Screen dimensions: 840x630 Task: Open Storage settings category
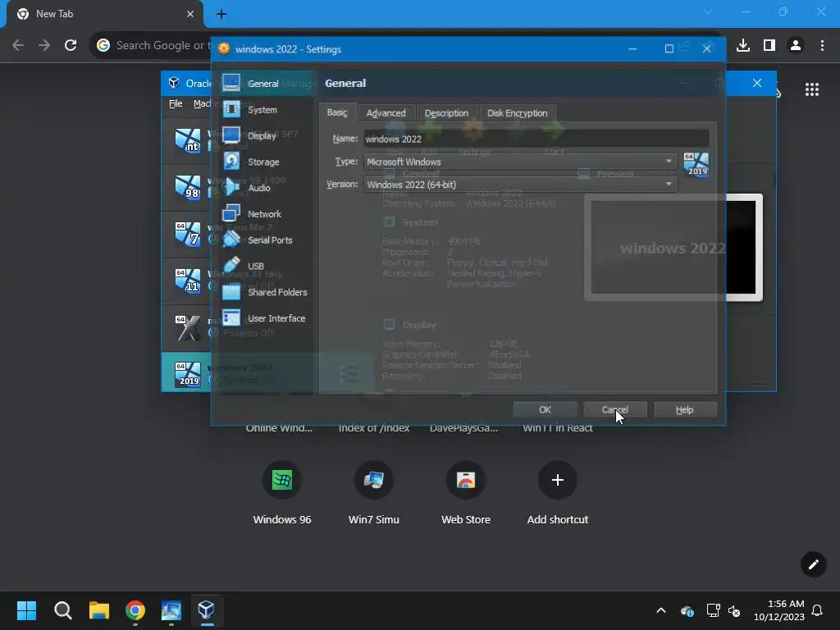tap(263, 162)
